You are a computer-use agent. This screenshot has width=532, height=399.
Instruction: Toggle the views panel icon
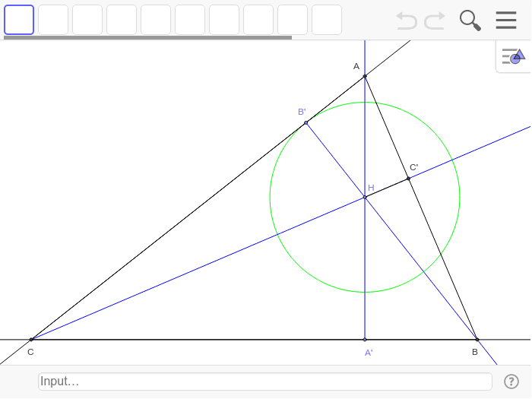[513, 56]
